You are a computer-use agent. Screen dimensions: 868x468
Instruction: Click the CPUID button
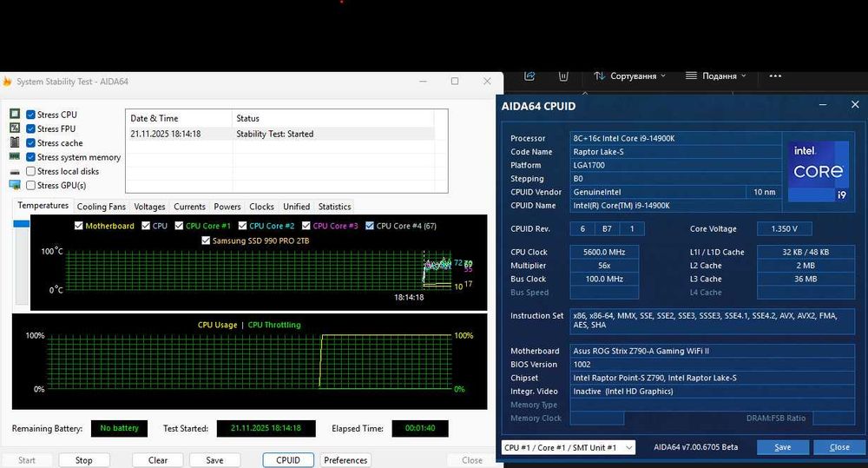288,460
